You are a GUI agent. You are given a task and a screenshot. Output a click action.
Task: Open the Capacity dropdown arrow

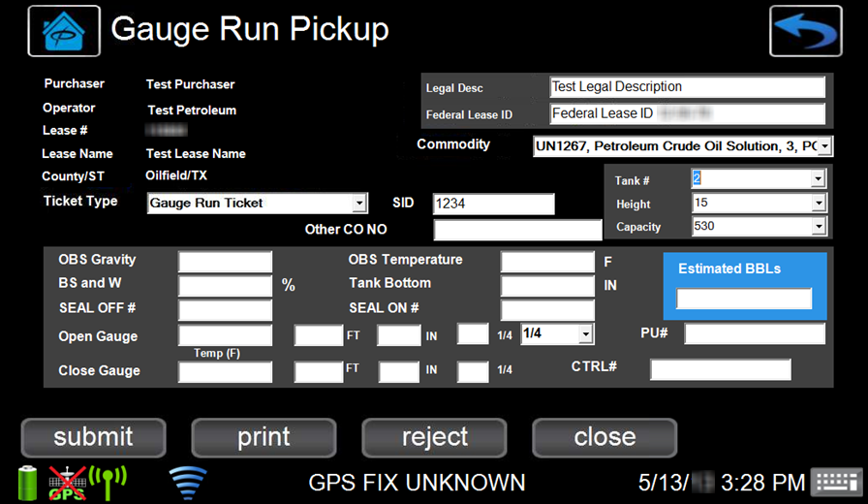click(819, 226)
